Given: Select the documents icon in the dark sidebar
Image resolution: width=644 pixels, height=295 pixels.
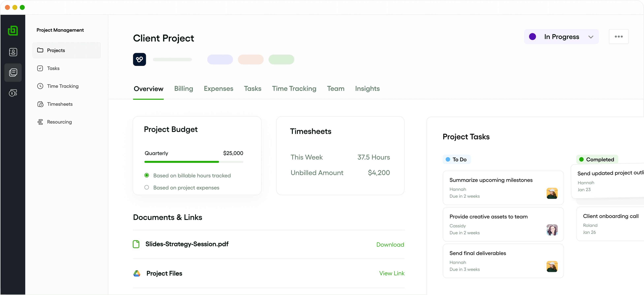Looking at the screenshot, I should tap(13, 72).
